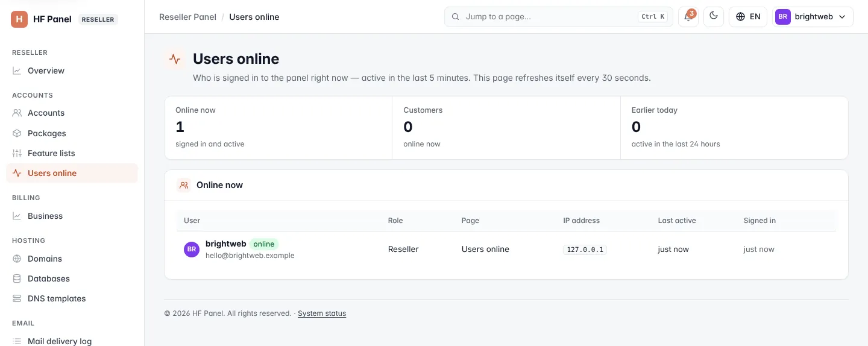Click the Mail delivery log list icon

(x=17, y=341)
